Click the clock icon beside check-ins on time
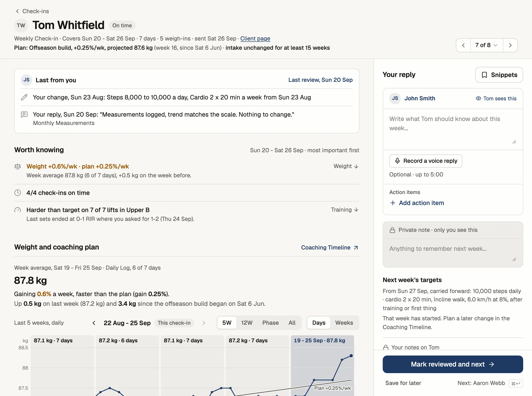Viewport: 532px width, 396px height. (18, 193)
